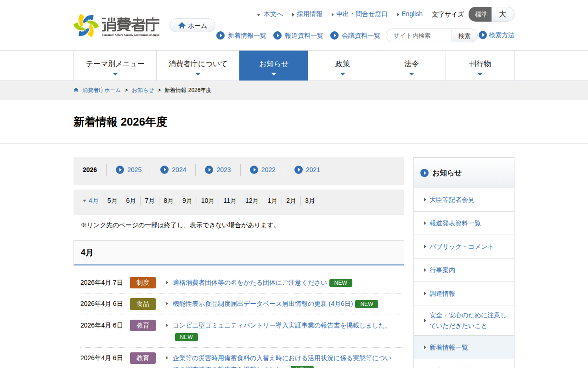Screen dimensions: 588x368
Task: Select 大臣等記者会見 in the sidebar menu
Action: 452,200
